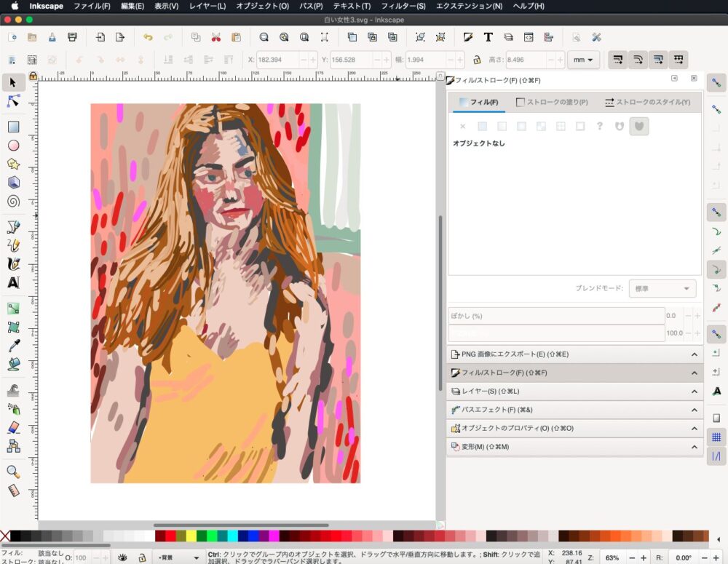Viewport: 728px width, 564px height.
Task: Open the blend mode 標準 dropdown
Action: [x=661, y=289]
